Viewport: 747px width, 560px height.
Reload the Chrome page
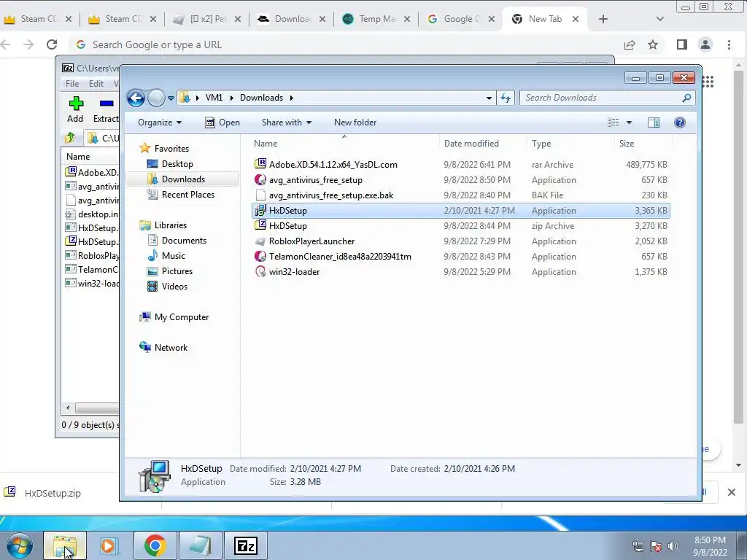[x=52, y=44]
